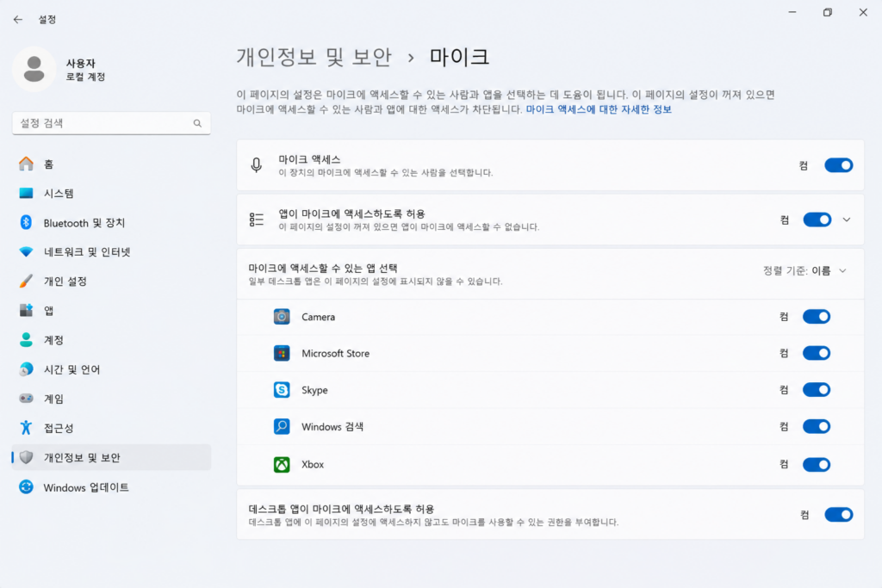Minimize the settings window

792,12
